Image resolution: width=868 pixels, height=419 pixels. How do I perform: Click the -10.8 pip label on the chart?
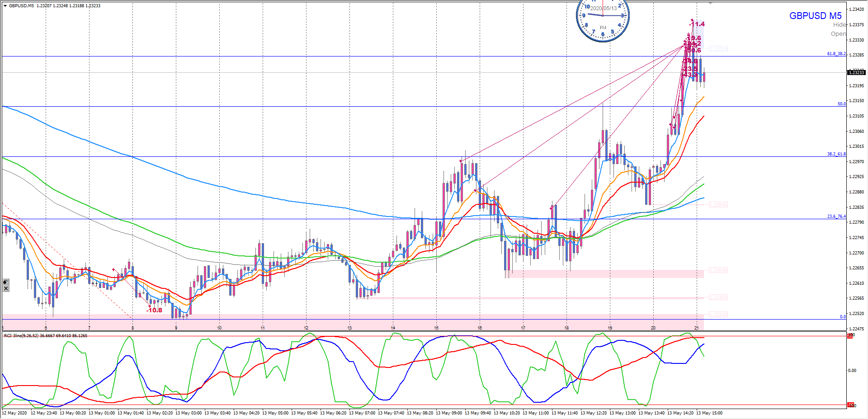(x=154, y=310)
